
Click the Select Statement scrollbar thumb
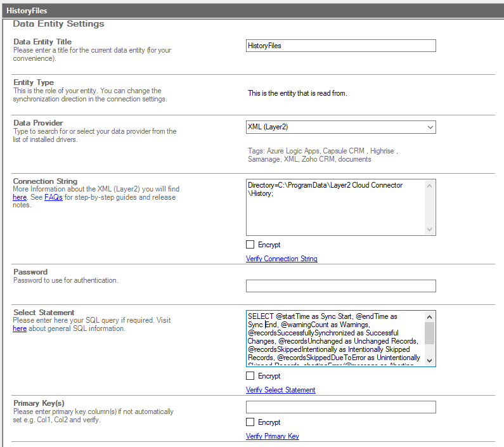[430, 333]
